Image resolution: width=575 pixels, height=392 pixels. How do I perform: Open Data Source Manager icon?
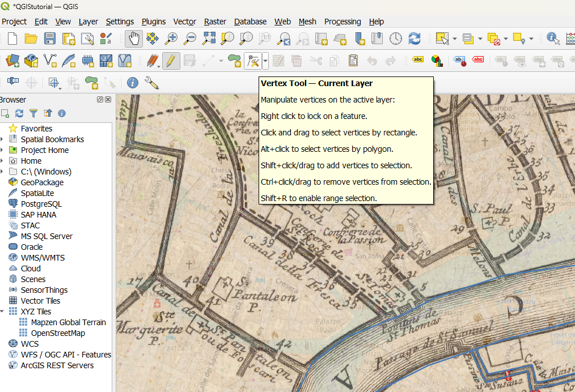12,61
